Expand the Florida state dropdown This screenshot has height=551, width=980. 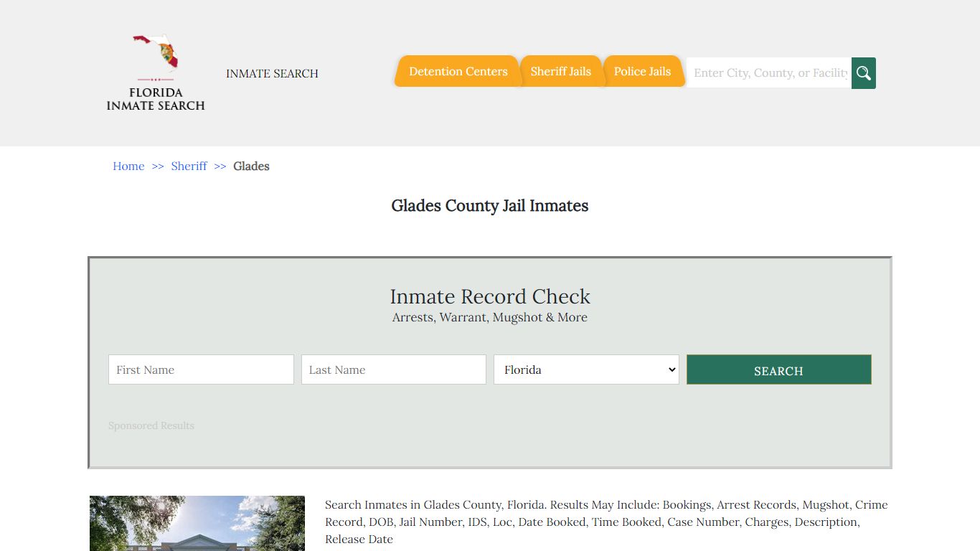pyautogui.click(x=586, y=369)
